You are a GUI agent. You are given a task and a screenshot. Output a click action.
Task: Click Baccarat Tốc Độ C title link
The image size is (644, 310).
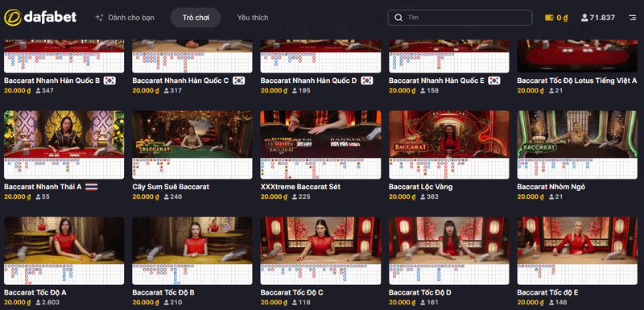(x=291, y=293)
